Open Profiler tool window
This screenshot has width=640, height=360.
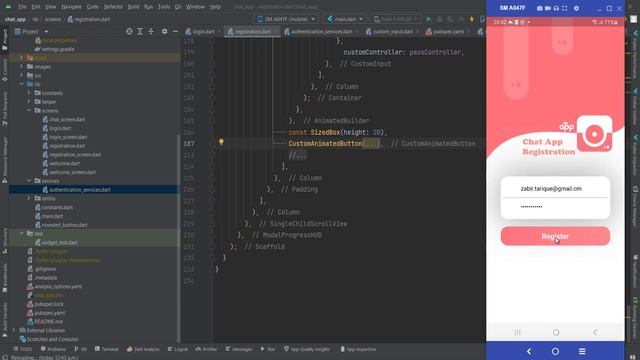point(207,349)
